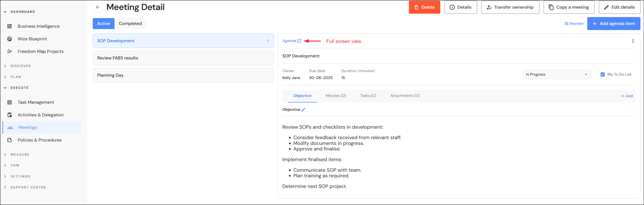Uncheck the My To Do List checkbox
The height and width of the screenshot is (205, 644).
click(x=602, y=74)
